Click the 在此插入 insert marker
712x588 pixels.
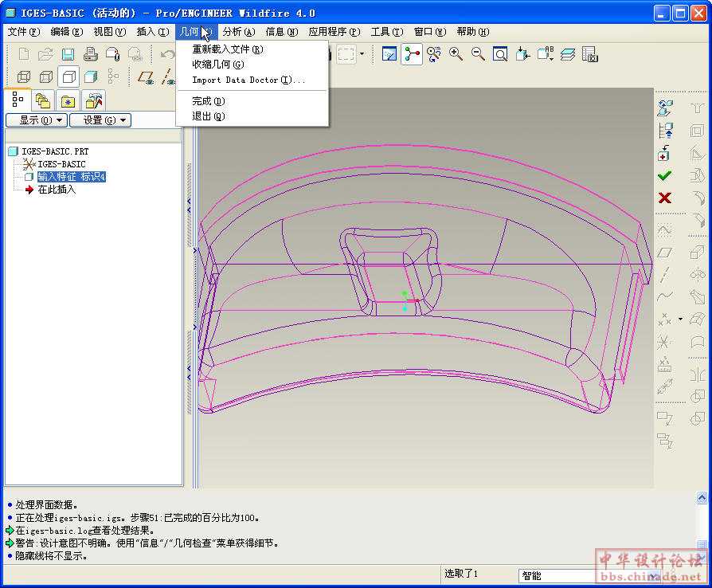click(57, 190)
